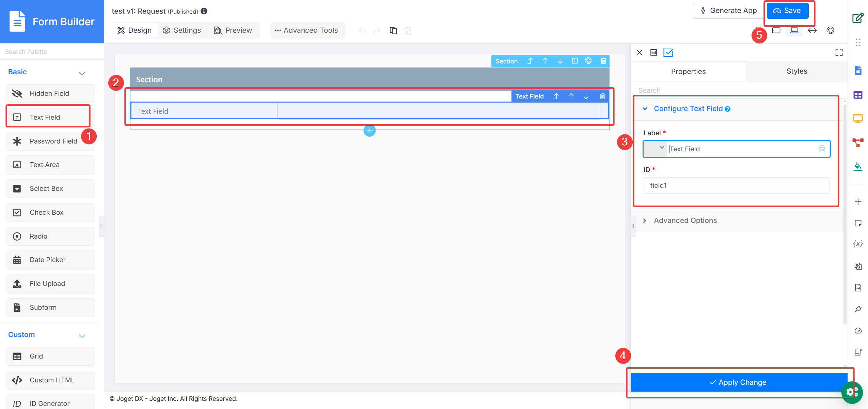Select Text Area from the palette

coord(50,165)
